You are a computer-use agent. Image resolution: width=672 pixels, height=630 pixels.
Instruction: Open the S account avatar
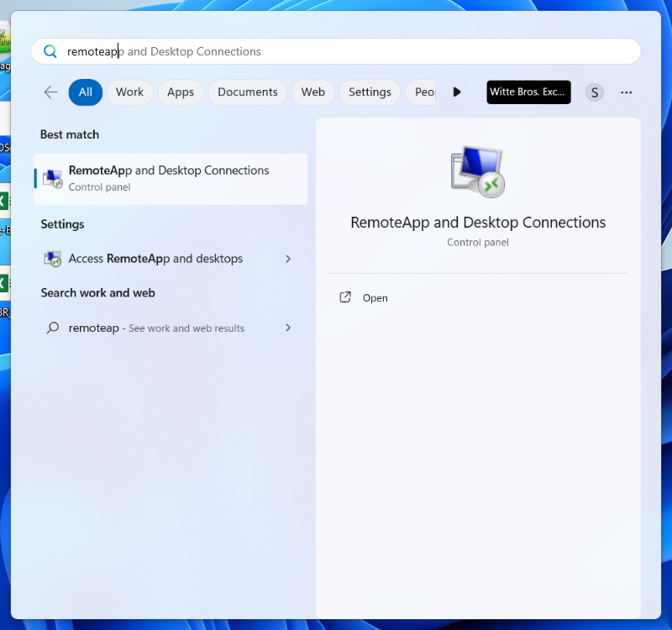pos(595,92)
